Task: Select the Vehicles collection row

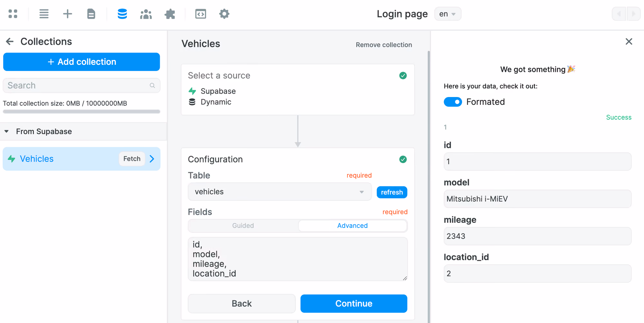Action: click(81, 159)
